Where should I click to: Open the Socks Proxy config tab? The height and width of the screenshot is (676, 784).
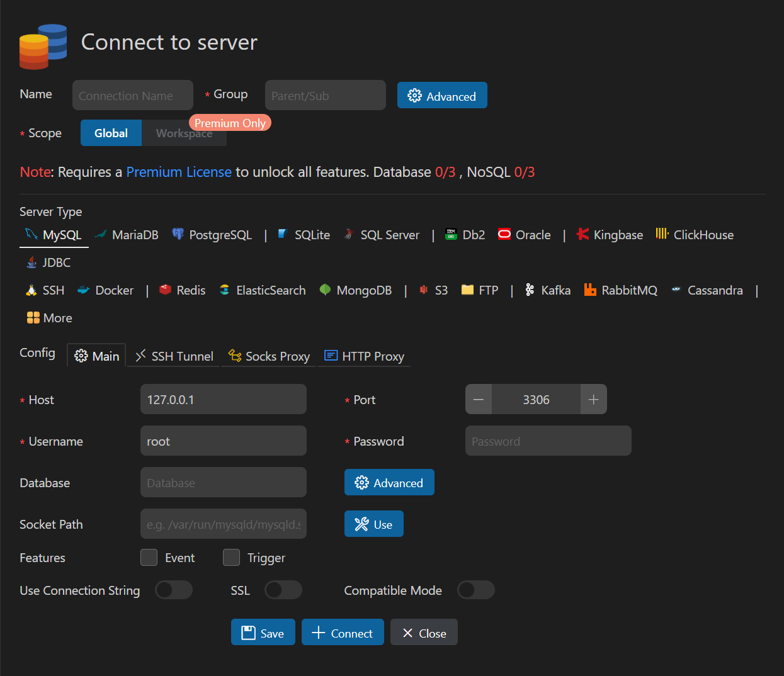point(269,356)
